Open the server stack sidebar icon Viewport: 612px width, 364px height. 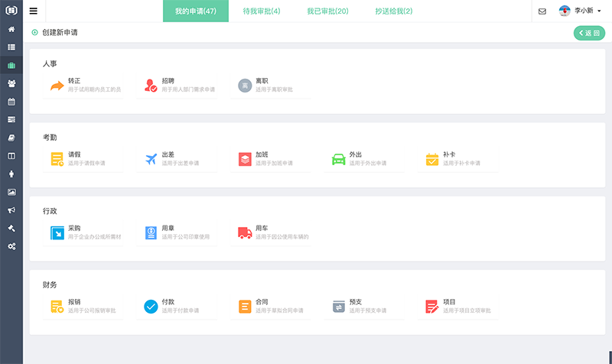click(11, 119)
